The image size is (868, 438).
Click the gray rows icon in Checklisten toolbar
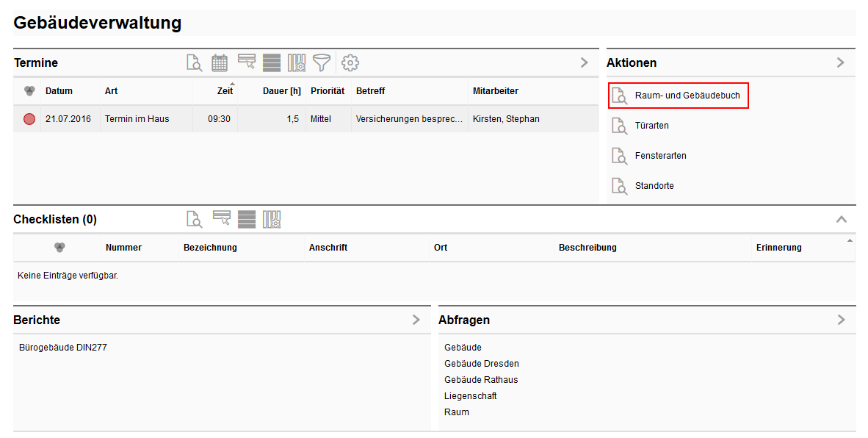(246, 219)
